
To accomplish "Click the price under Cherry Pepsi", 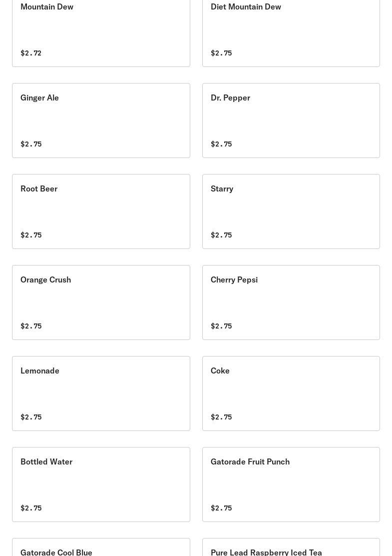I will (221, 326).
